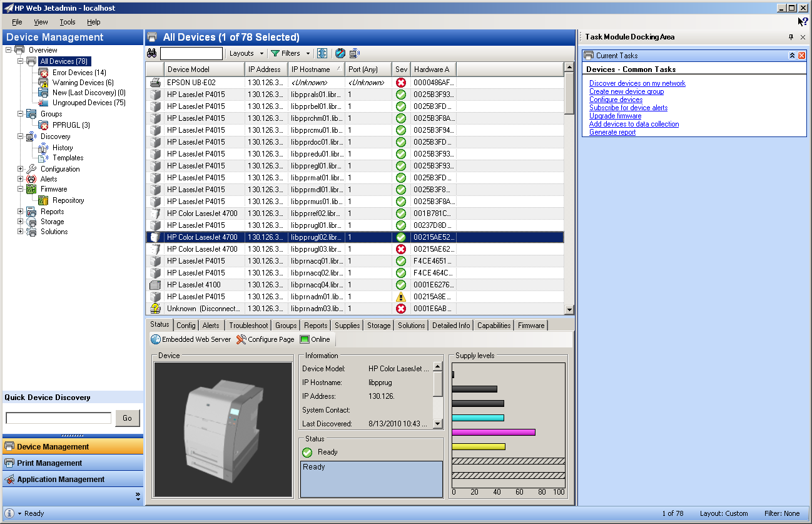Click the column auto-fit icon in toolbar

[322, 53]
